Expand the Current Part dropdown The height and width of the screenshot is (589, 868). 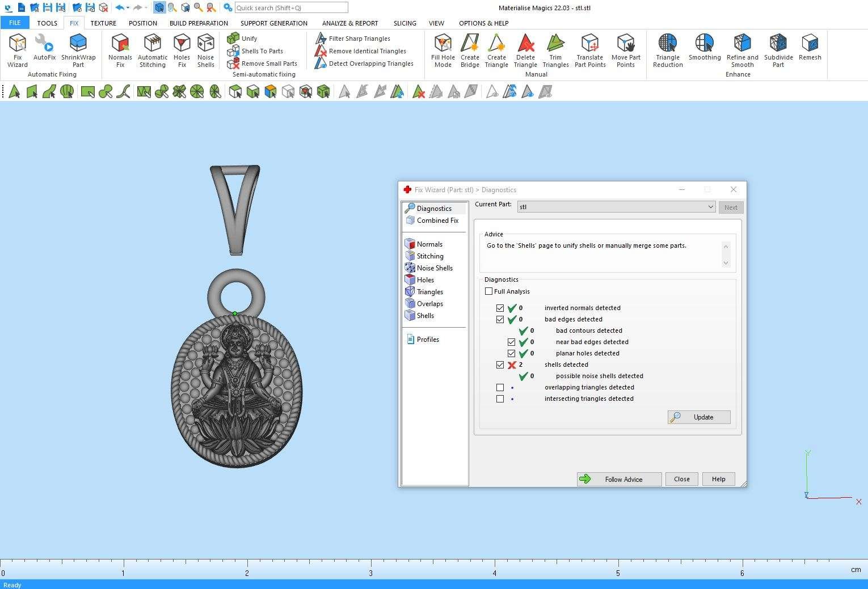[x=710, y=207]
